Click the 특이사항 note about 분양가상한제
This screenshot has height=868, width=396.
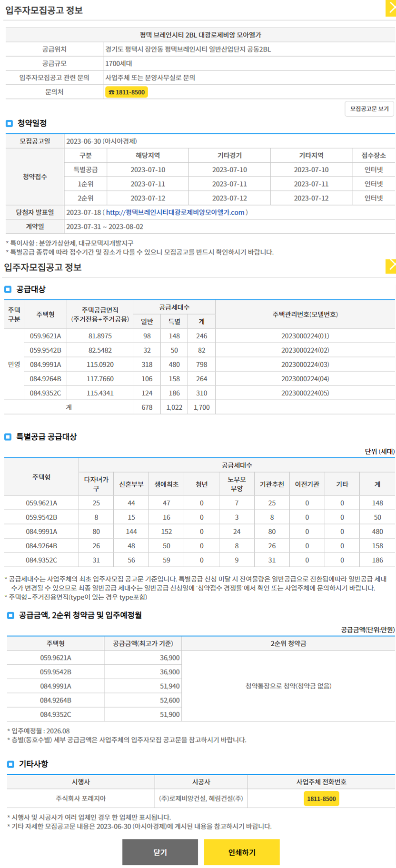tap(69, 243)
